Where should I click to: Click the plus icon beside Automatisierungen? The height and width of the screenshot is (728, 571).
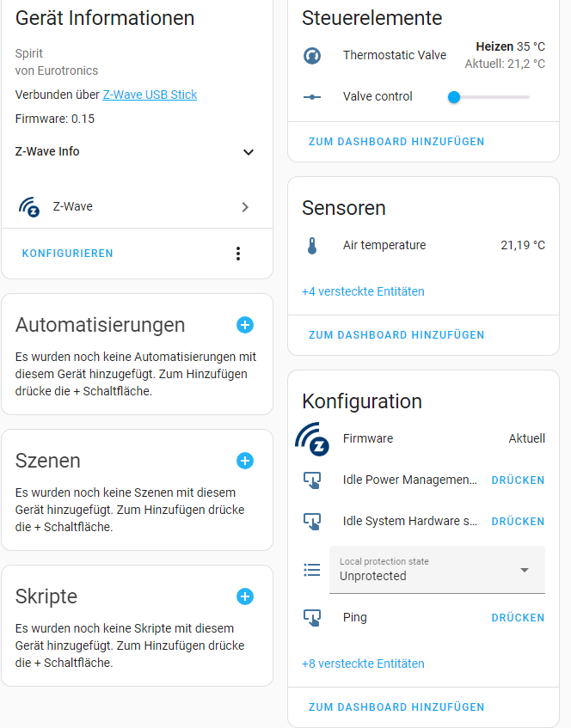click(x=245, y=325)
